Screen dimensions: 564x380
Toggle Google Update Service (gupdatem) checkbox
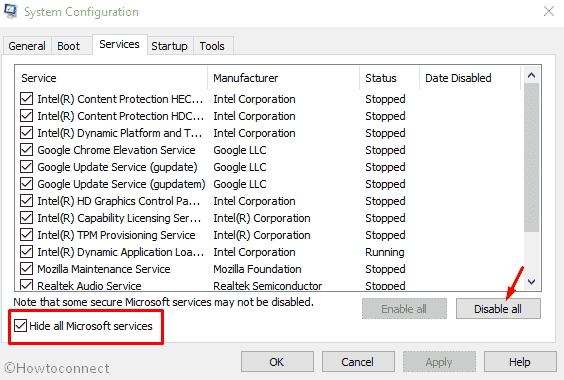click(27, 184)
